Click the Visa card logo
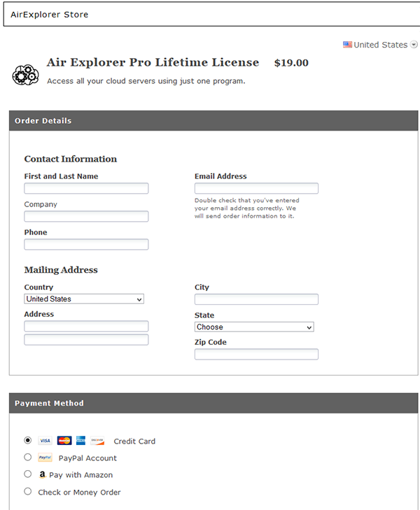420x510 pixels. pyautogui.click(x=45, y=441)
